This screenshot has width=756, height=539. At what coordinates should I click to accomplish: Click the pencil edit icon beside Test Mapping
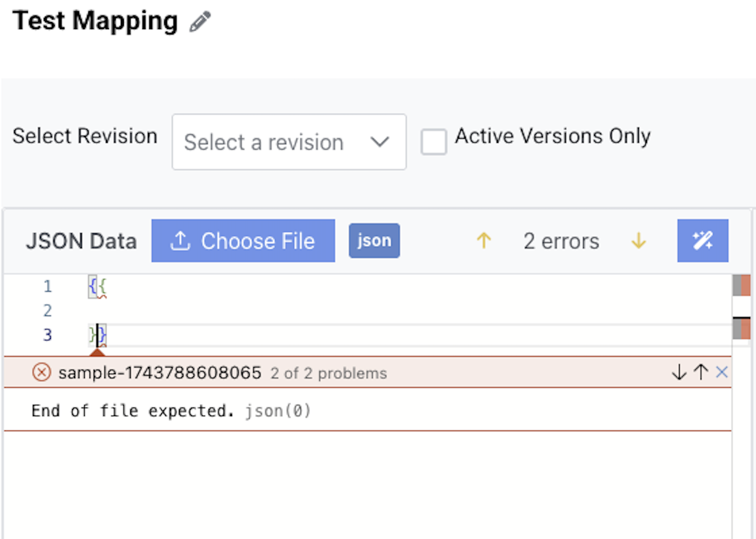(200, 21)
